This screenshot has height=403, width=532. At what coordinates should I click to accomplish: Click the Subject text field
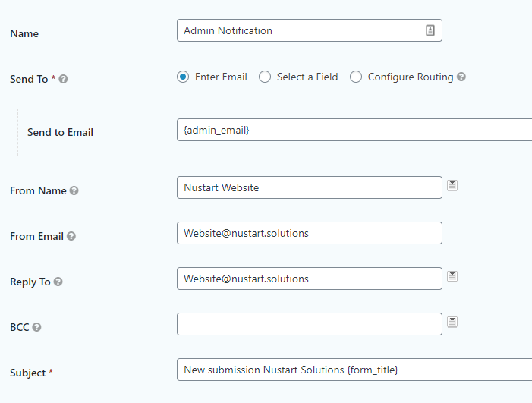[x=353, y=370]
